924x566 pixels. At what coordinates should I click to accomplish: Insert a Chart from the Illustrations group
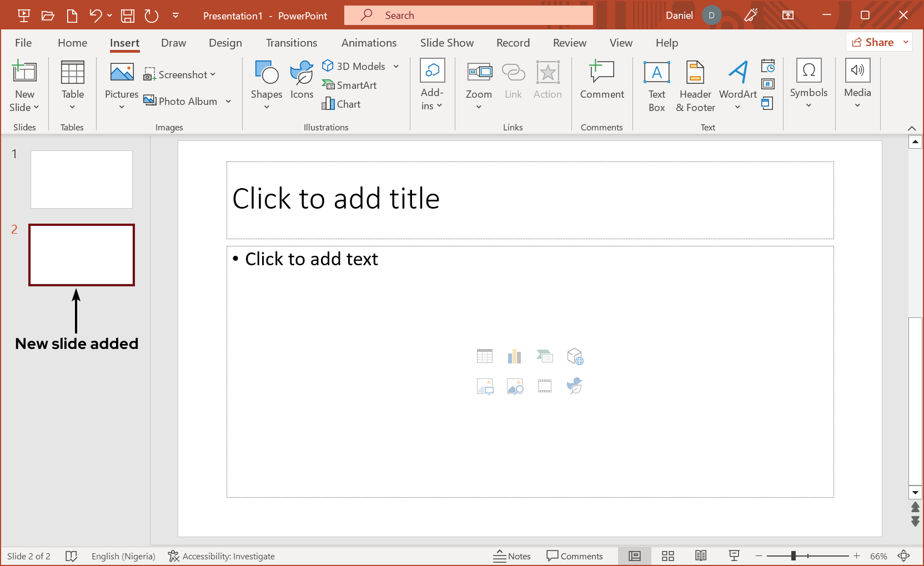pyautogui.click(x=342, y=104)
